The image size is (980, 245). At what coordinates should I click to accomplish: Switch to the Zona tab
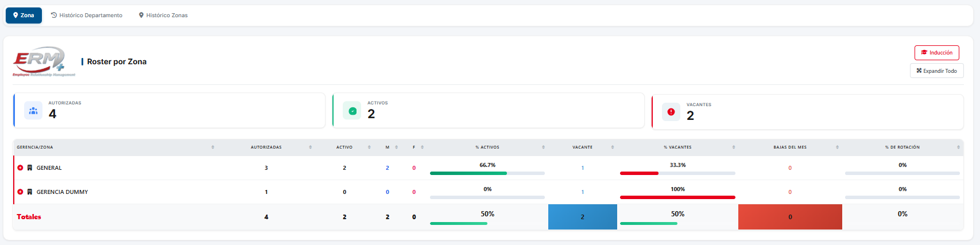pyautogui.click(x=24, y=15)
